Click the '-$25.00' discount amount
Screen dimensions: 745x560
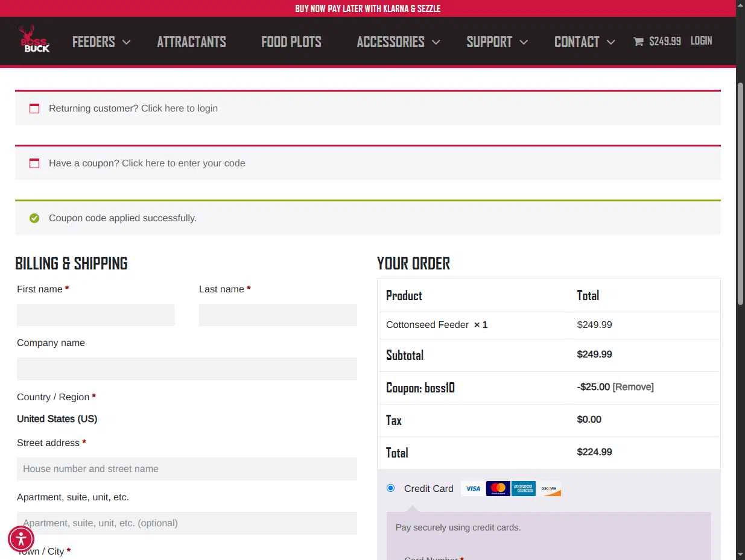[594, 387]
